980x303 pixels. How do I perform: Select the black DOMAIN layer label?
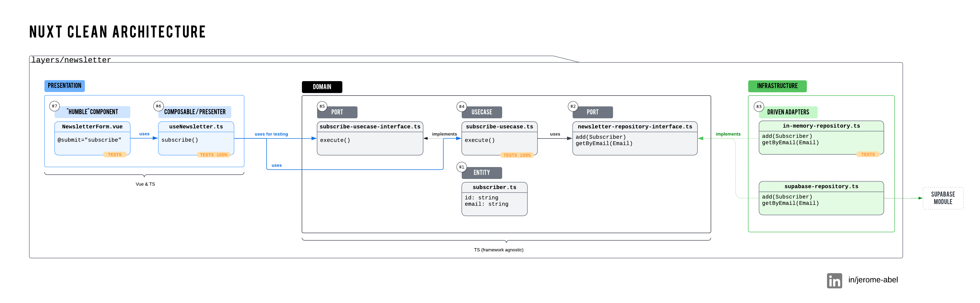tap(322, 87)
